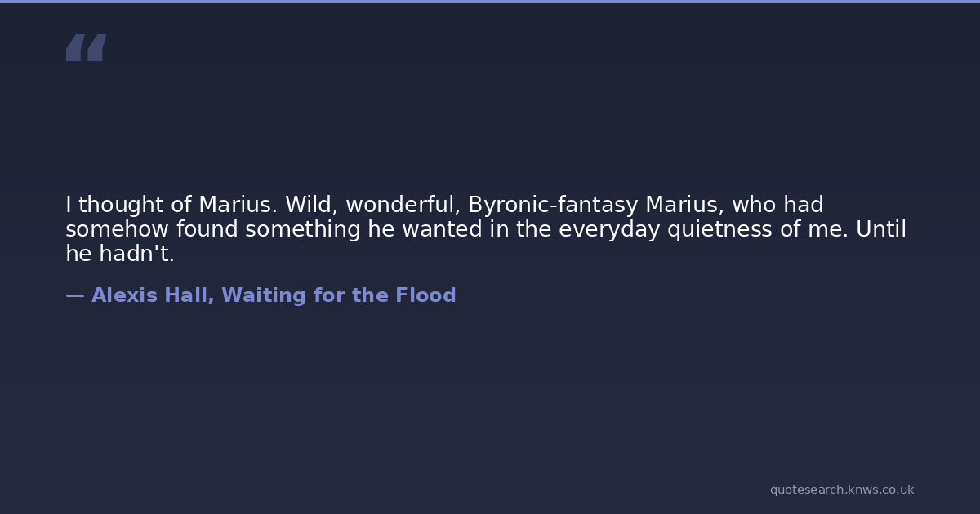Click the word 'Byronic-fantasy' in the quote
This screenshot has height=514, width=980.
[x=553, y=205]
